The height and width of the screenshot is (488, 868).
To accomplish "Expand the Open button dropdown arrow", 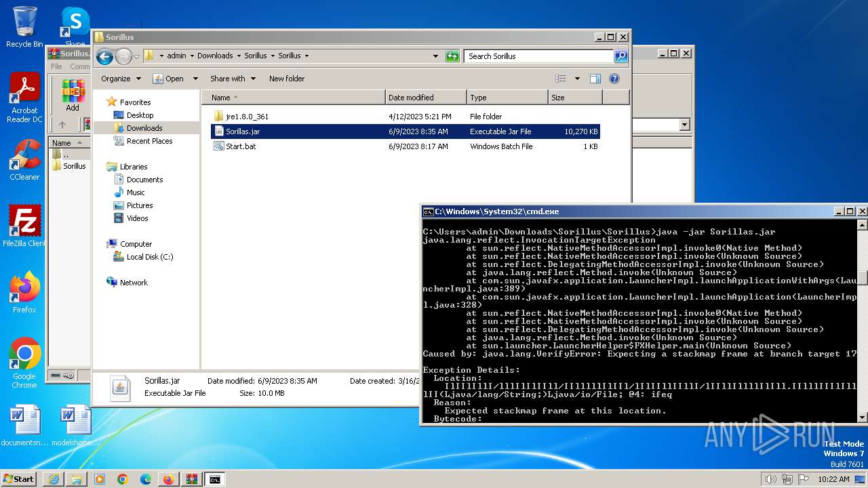I will coord(195,79).
